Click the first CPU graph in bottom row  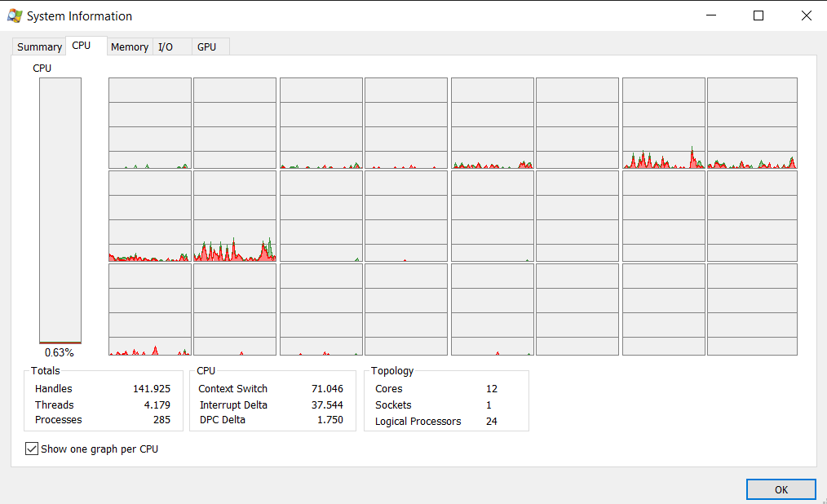tap(150, 309)
